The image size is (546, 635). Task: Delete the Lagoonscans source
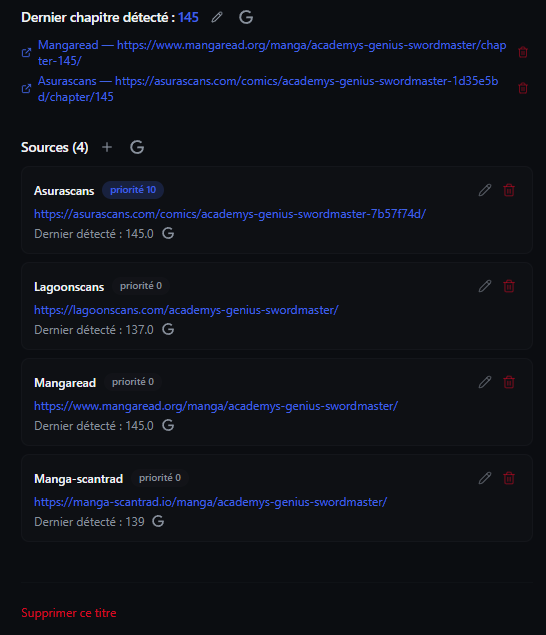pyautogui.click(x=509, y=286)
